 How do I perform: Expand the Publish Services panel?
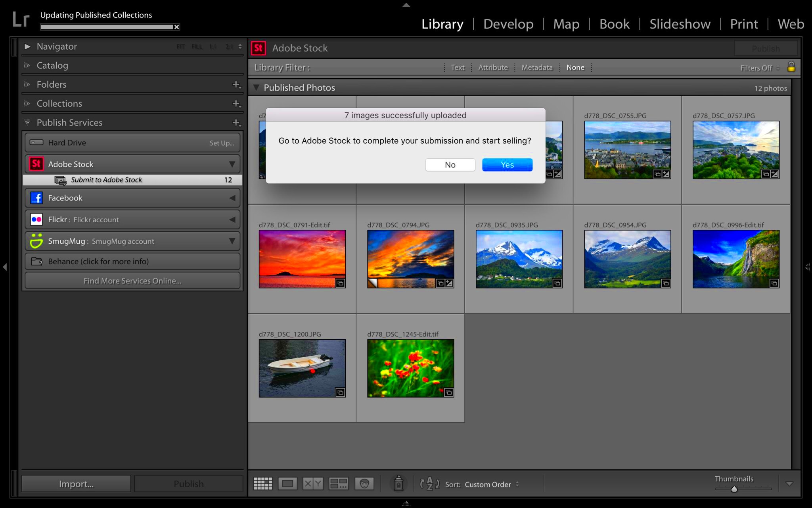click(28, 122)
